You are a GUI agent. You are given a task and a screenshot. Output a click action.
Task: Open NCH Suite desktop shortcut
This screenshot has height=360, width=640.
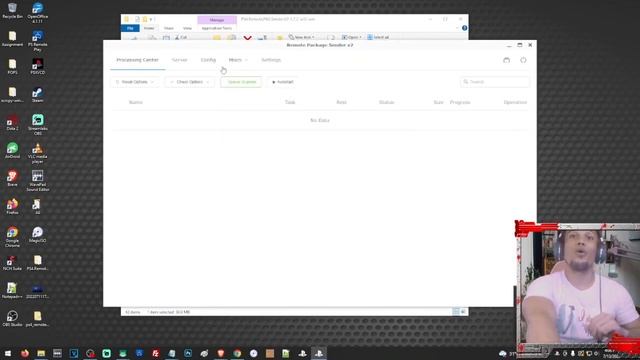click(12, 262)
